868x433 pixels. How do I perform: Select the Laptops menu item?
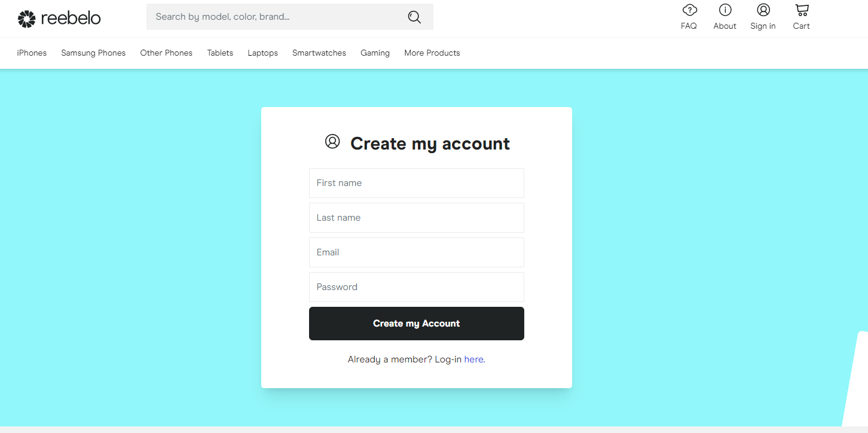pyautogui.click(x=262, y=53)
